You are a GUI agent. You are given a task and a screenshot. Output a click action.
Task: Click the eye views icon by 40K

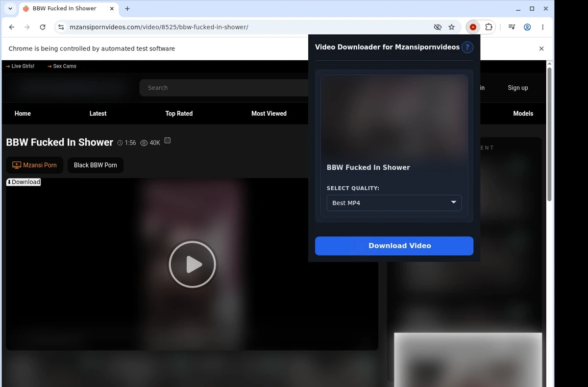[144, 143]
